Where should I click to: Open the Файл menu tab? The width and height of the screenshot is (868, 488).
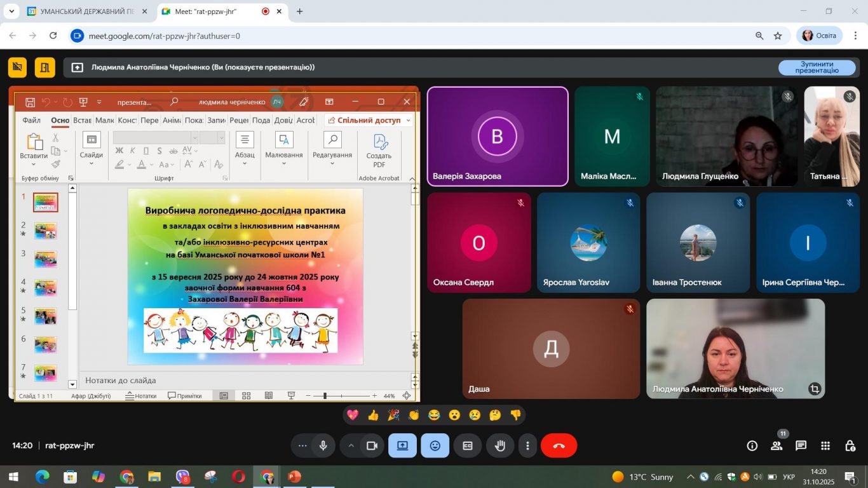pos(31,120)
